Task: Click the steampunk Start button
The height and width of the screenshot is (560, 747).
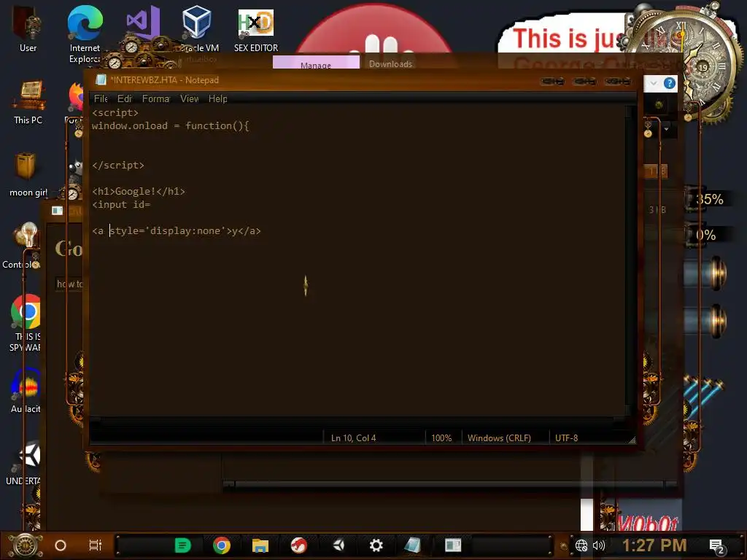Action: [25, 545]
